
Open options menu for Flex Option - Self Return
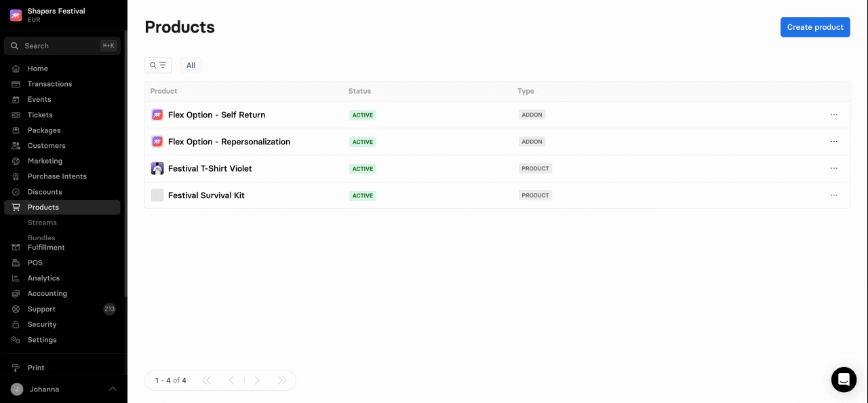point(834,115)
